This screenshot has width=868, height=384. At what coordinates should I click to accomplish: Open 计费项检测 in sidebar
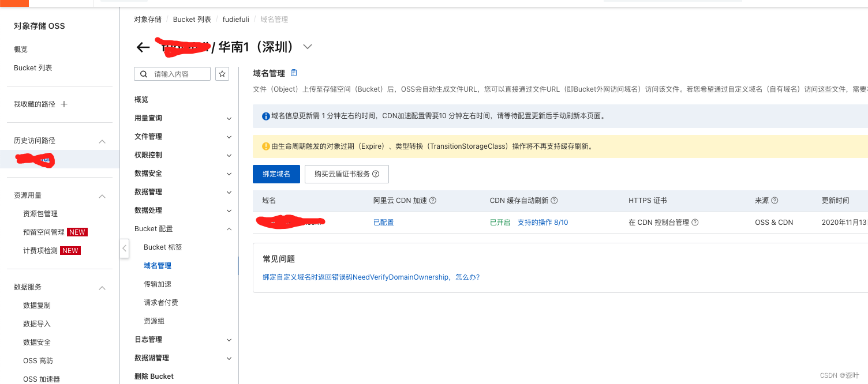pos(40,251)
